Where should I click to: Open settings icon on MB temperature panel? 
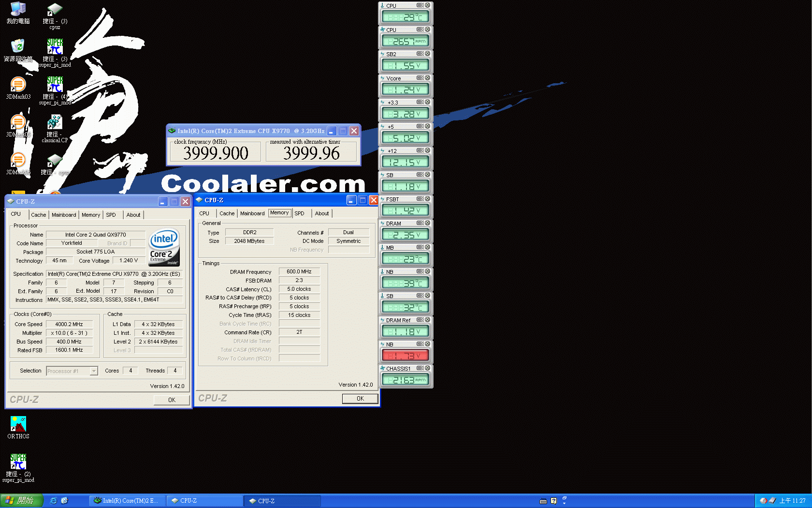coord(420,247)
